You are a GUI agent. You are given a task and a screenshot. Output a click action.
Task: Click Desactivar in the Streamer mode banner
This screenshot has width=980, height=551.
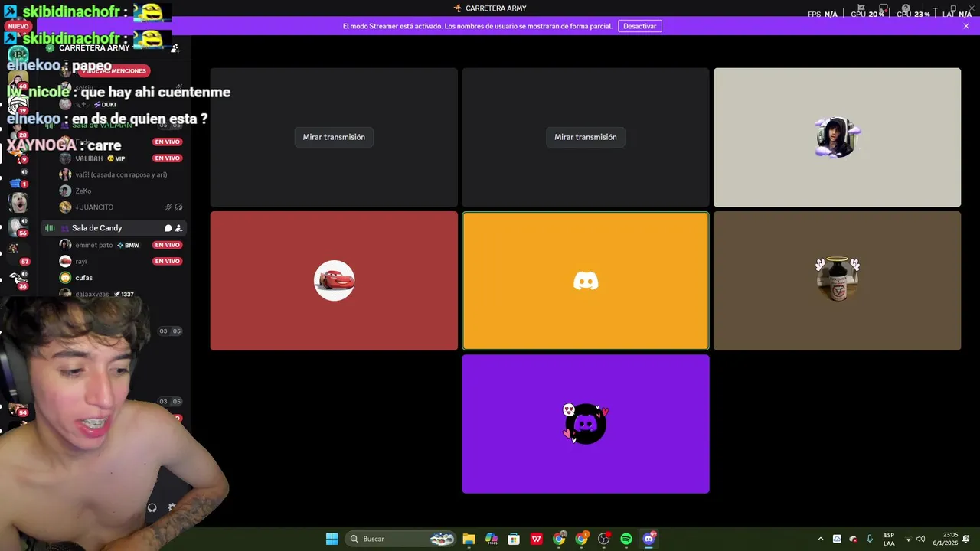click(x=639, y=26)
